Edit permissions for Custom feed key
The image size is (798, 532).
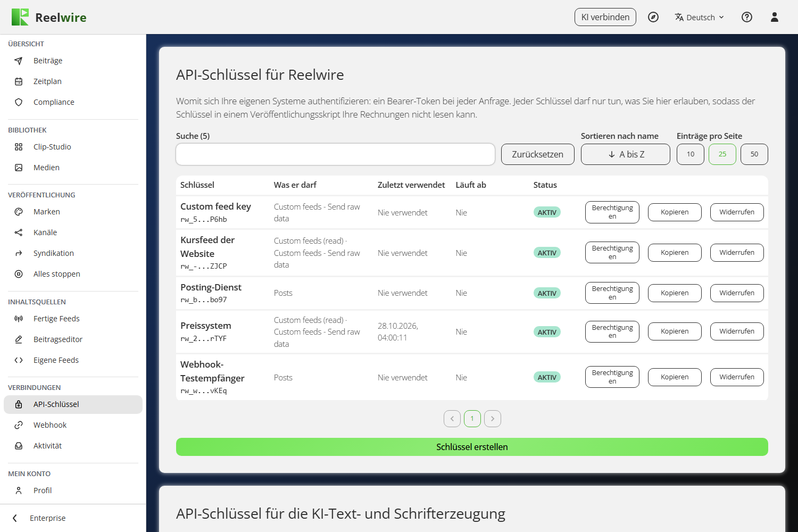[612, 212]
